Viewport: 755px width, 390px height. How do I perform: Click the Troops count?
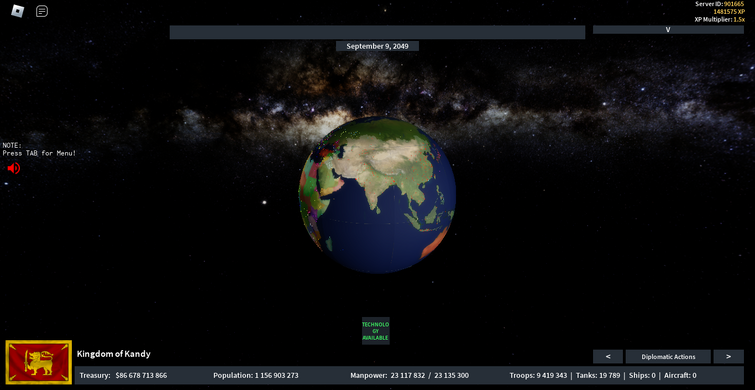(x=538, y=376)
